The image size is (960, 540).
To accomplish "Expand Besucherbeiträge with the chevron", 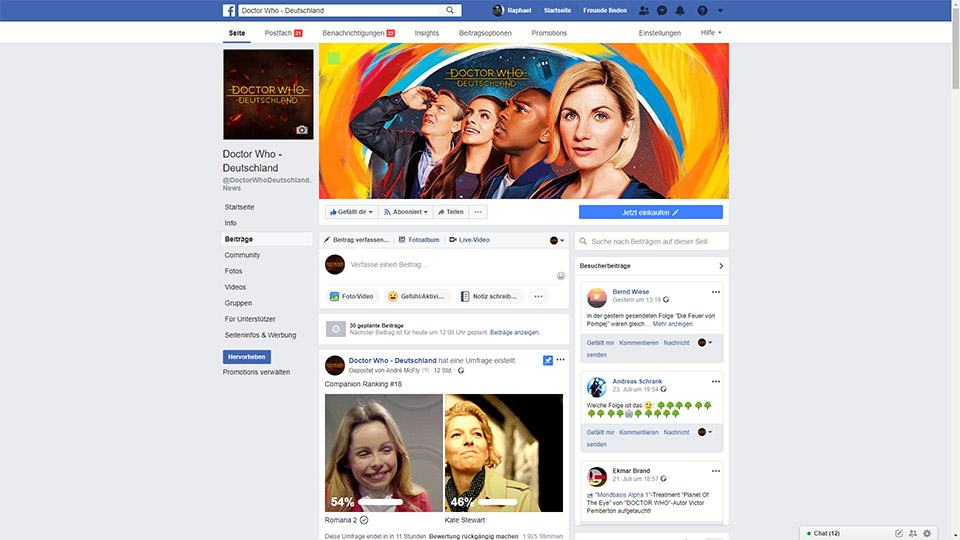I will 721,266.
